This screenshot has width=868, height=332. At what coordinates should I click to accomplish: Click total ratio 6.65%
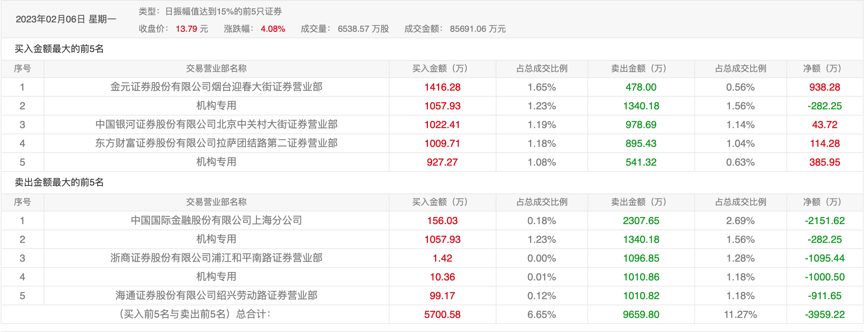click(542, 314)
